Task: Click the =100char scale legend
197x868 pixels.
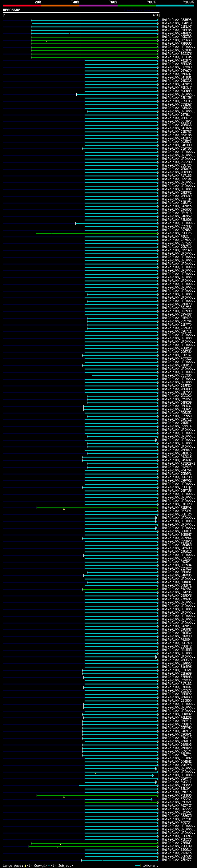Action: [x=146, y=865]
